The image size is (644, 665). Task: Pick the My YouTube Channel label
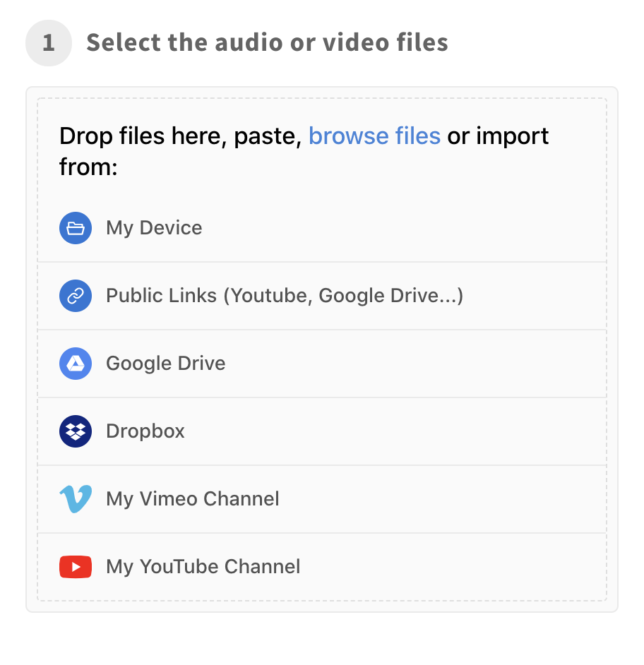[x=203, y=567]
